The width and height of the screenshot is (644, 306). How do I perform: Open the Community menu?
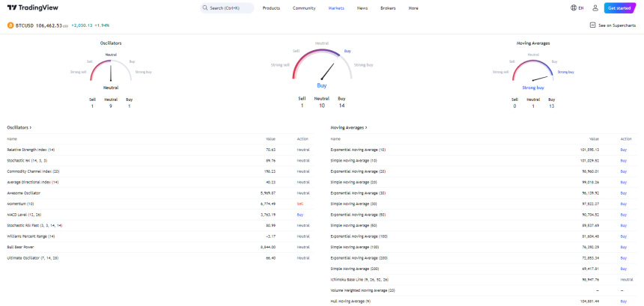coord(304,7)
